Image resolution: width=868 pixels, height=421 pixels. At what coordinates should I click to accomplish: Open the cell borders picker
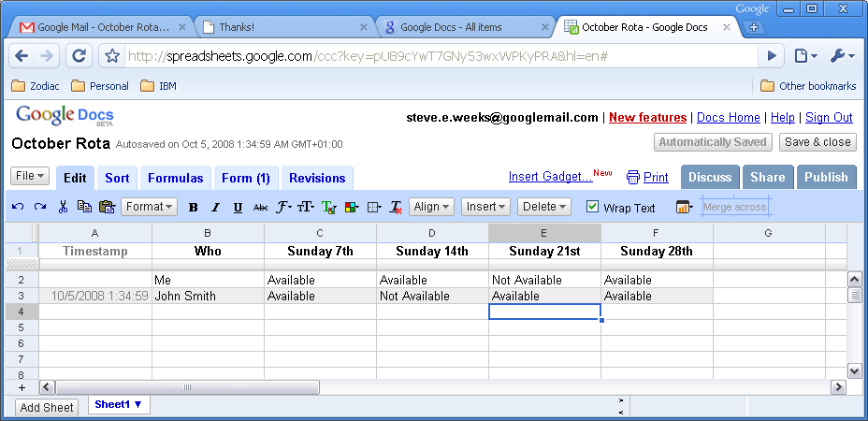(x=374, y=207)
